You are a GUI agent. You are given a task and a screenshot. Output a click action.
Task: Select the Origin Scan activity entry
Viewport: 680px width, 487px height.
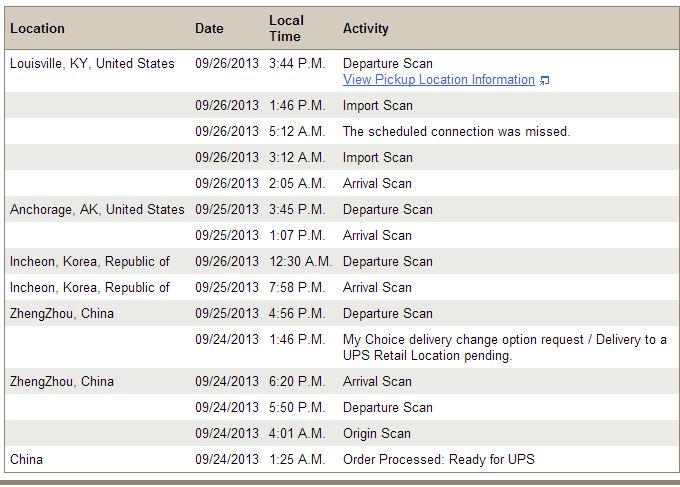[376, 434]
